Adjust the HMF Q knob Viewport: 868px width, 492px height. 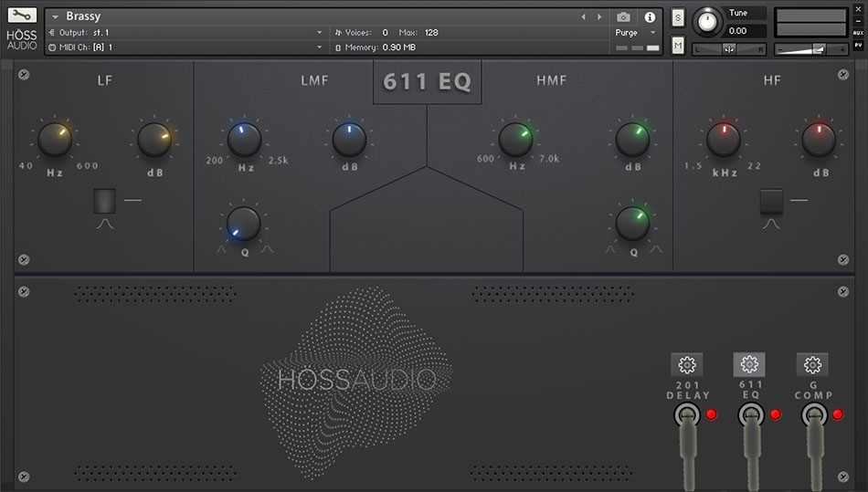click(633, 224)
